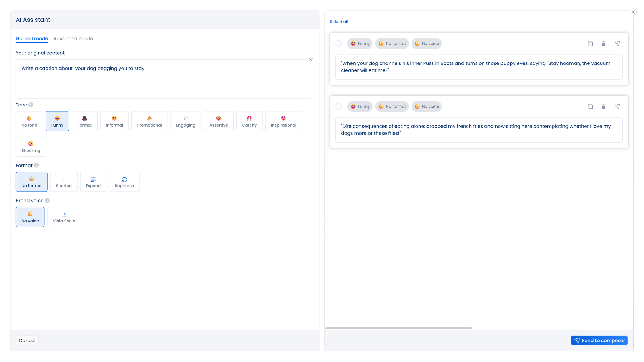Delete the first generated caption
Screen dimensions: 644x362
pos(603,44)
